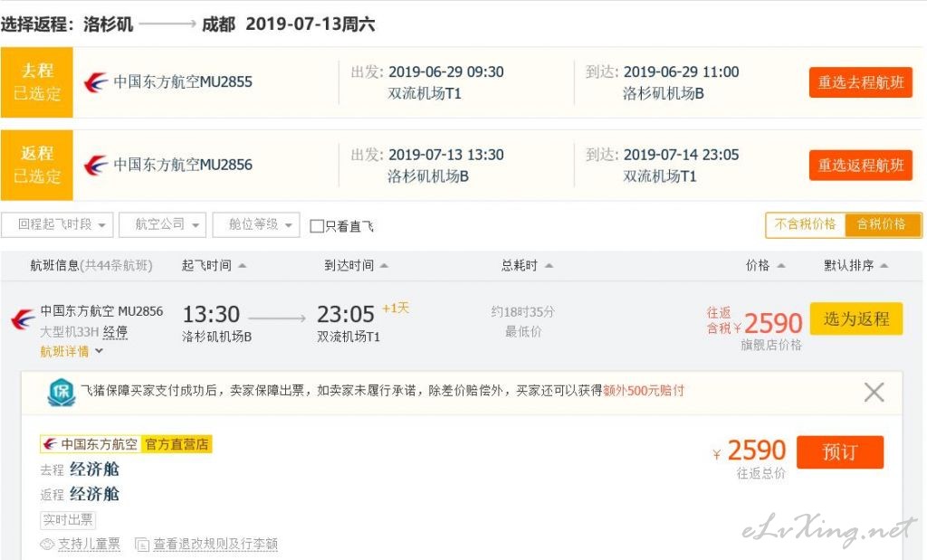Click 中国东方航空MU2855 flight name
The height and width of the screenshot is (560, 927).
click(183, 81)
